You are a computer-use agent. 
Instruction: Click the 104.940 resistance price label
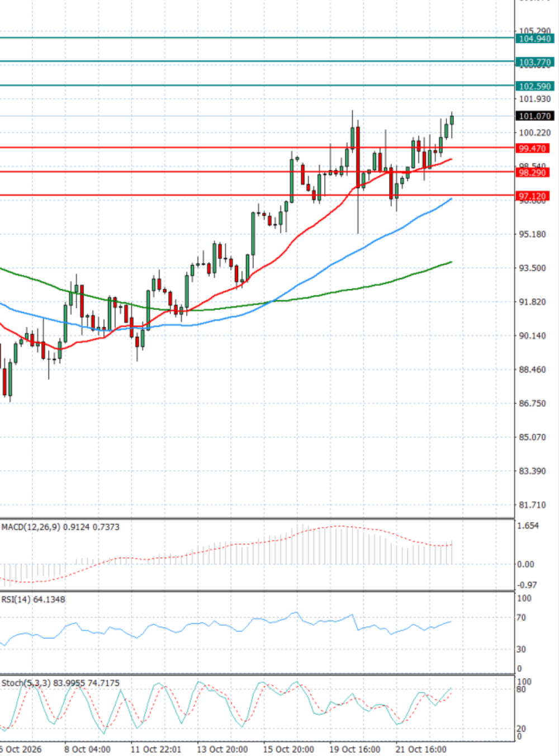pos(535,39)
